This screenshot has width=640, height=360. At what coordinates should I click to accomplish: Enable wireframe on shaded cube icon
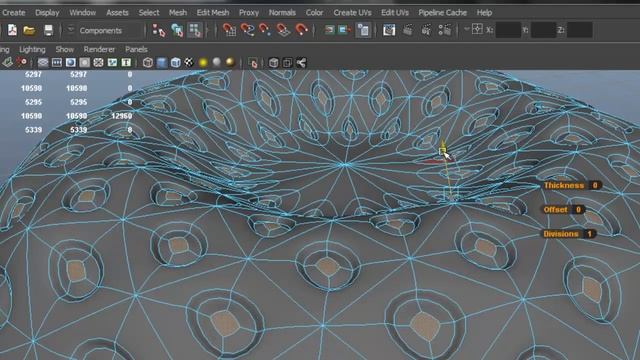176,62
